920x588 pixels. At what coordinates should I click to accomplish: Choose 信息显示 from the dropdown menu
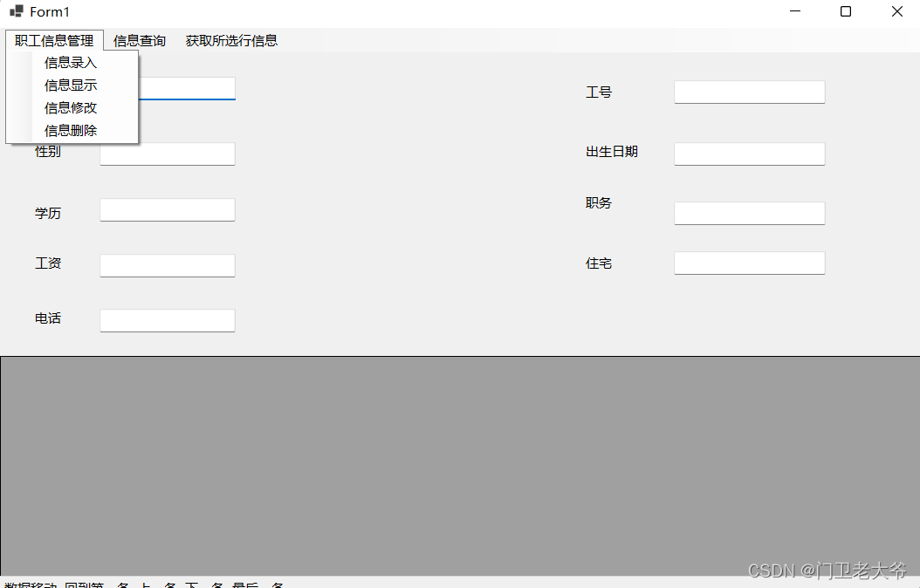coord(72,85)
